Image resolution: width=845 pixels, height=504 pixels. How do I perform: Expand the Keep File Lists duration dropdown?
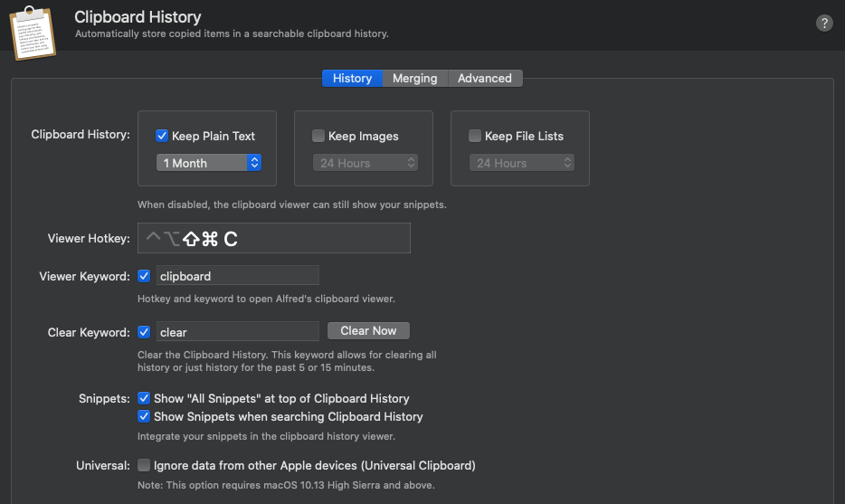coord(522,163)
